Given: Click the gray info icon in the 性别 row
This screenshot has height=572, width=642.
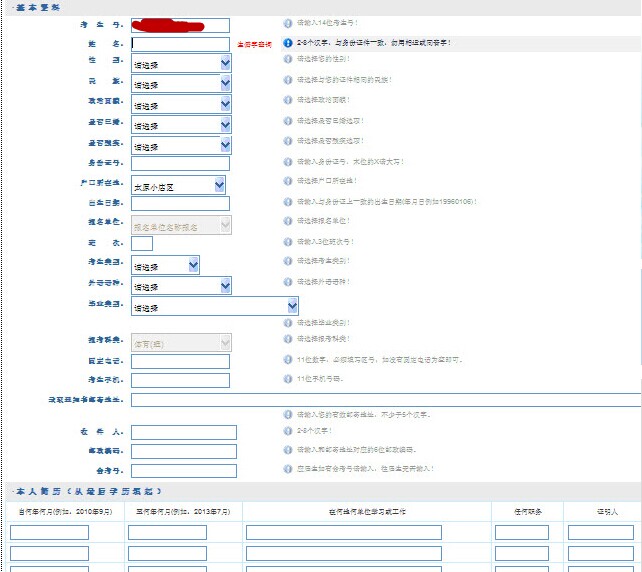Looking at the screenshot, I should tap(288, 59).
